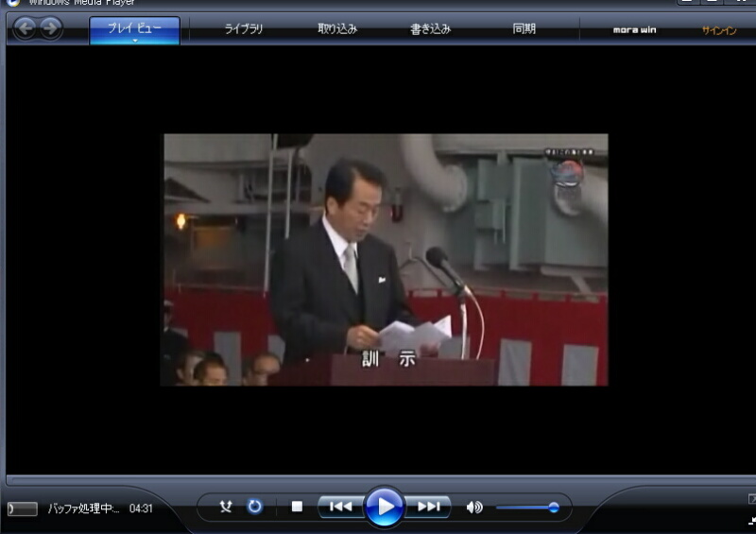Open the mora win online store tab
This screenshot has width=756, height=534.
pyautogui.click(x=634, y=30)
